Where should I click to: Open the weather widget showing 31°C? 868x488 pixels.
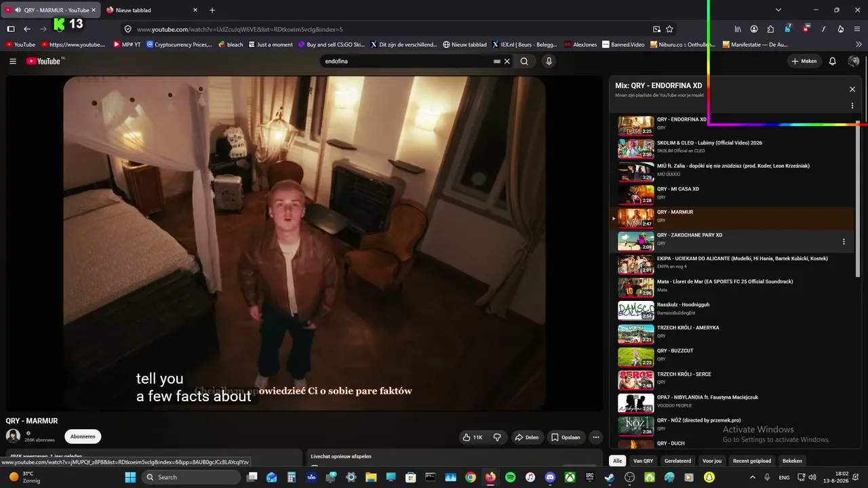click(25, 477)
